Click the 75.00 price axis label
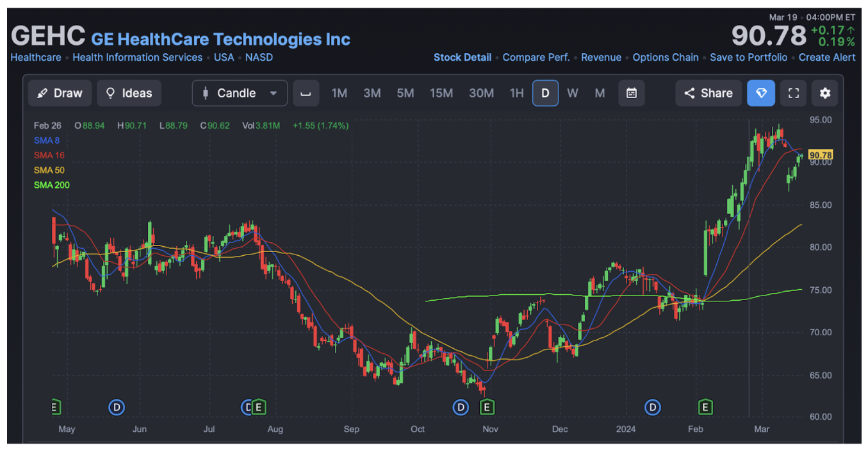This screenshot has height=452, width=868. 821,290
